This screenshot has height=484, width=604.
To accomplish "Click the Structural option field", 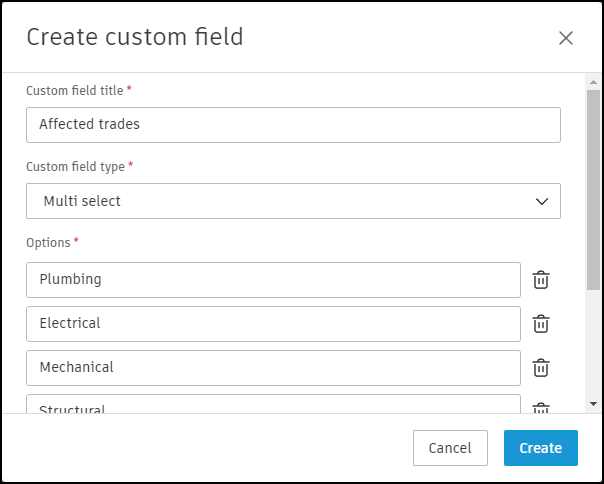I will tap(273, 406).
